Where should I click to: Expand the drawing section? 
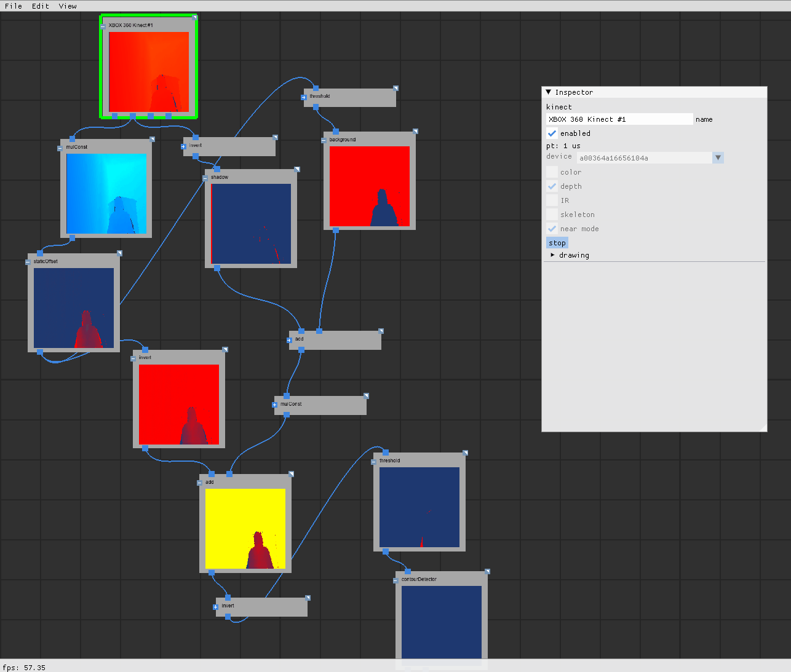tap(552, 255)
